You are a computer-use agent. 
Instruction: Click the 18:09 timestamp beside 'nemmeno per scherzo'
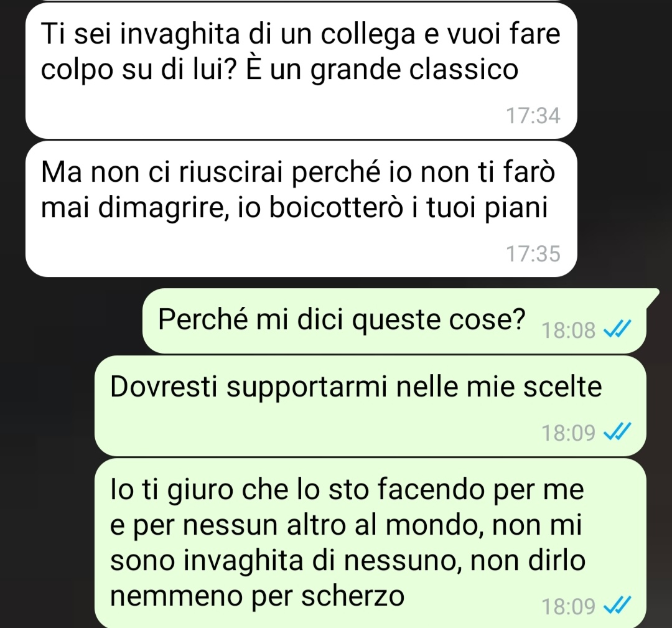point(568,607)
